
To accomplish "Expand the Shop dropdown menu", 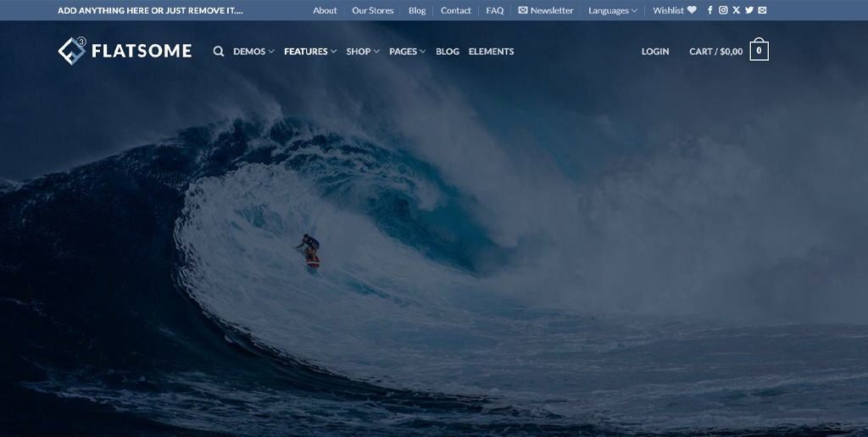I will (x=363, y=52).
